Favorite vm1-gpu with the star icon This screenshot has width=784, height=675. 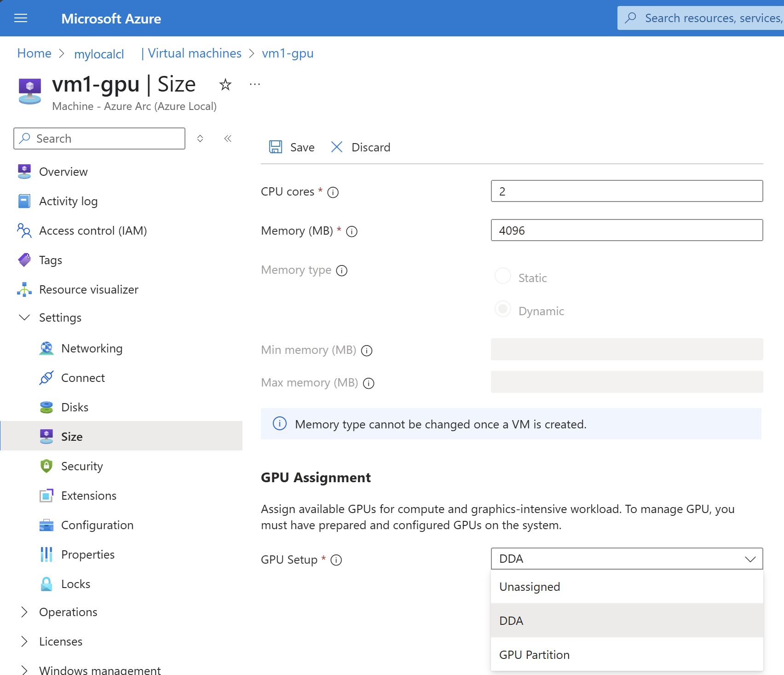click(225, 85)
